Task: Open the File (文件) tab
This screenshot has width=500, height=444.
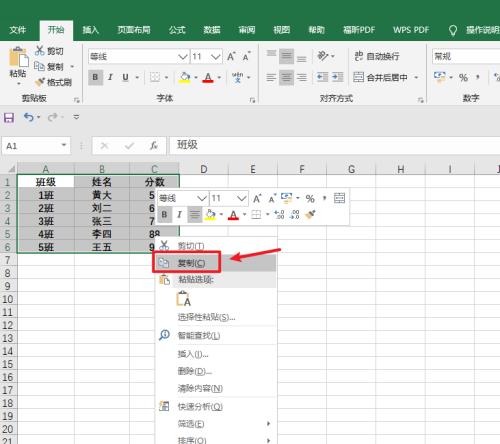Action: (18, 30)
